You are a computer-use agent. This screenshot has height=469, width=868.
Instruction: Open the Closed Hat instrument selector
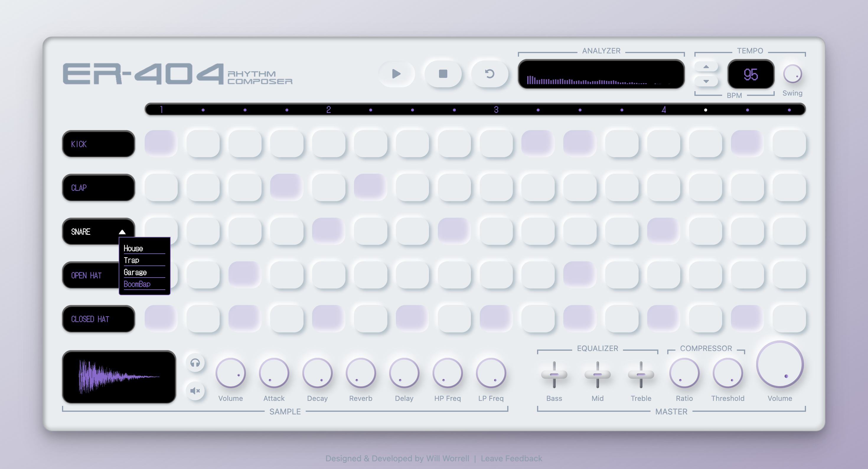point(98,319)
